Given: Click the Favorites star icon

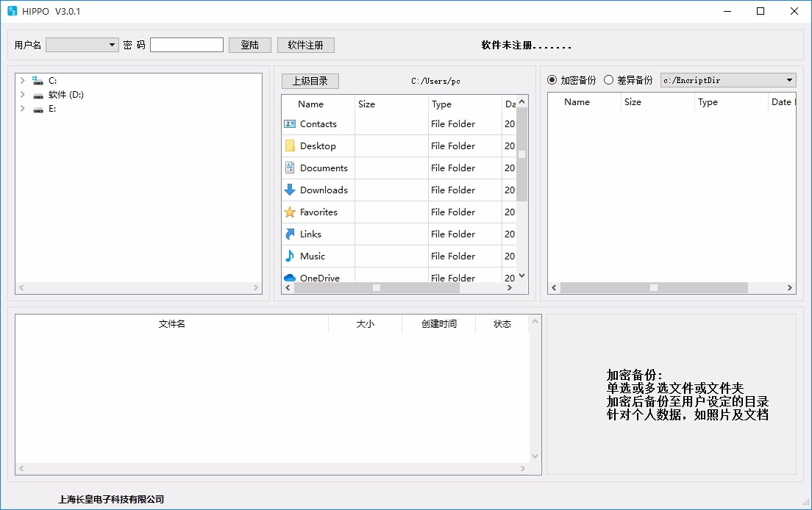Looking at the screenshot, I should (x=290, y=212).
